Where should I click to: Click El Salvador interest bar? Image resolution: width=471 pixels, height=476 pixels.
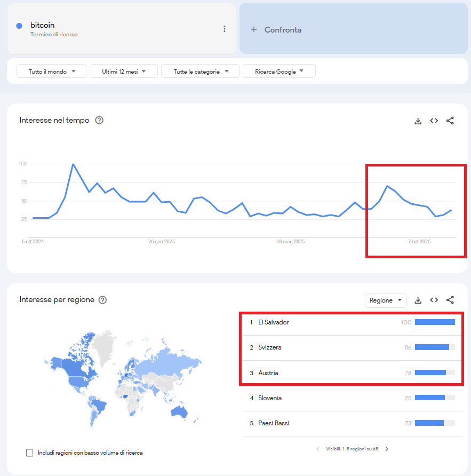[435, 322]
